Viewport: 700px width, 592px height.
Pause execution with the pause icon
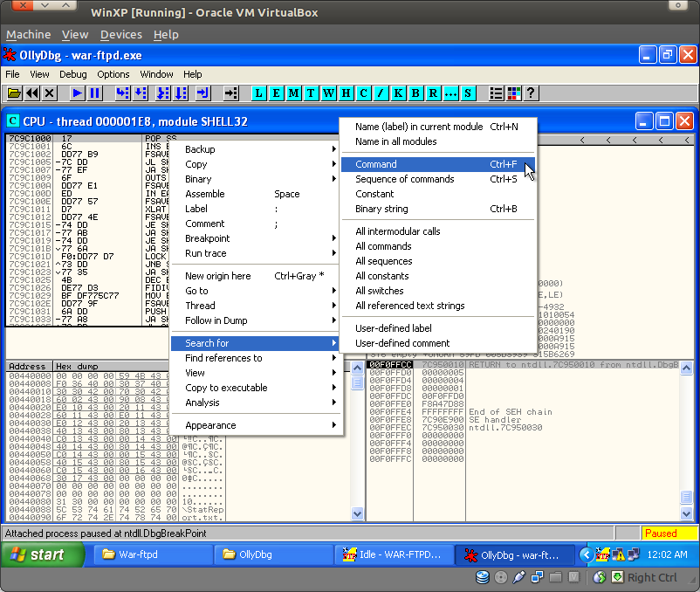point(94,93)
